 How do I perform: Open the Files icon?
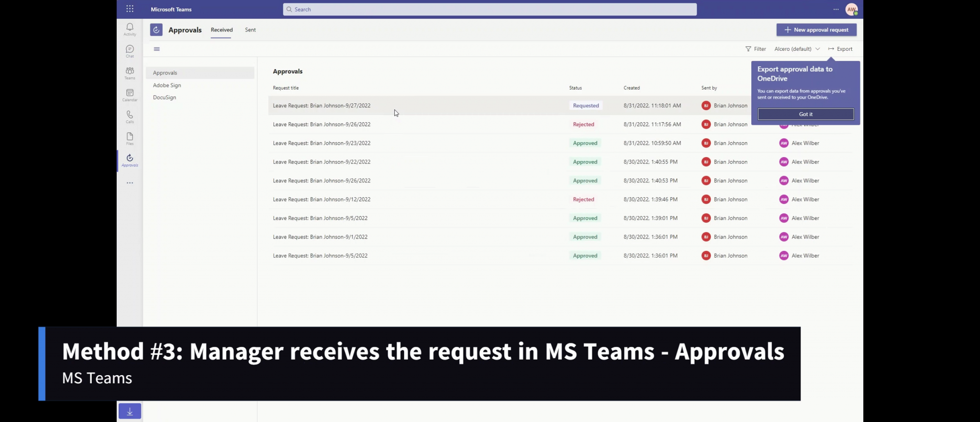tap(130, 138)
